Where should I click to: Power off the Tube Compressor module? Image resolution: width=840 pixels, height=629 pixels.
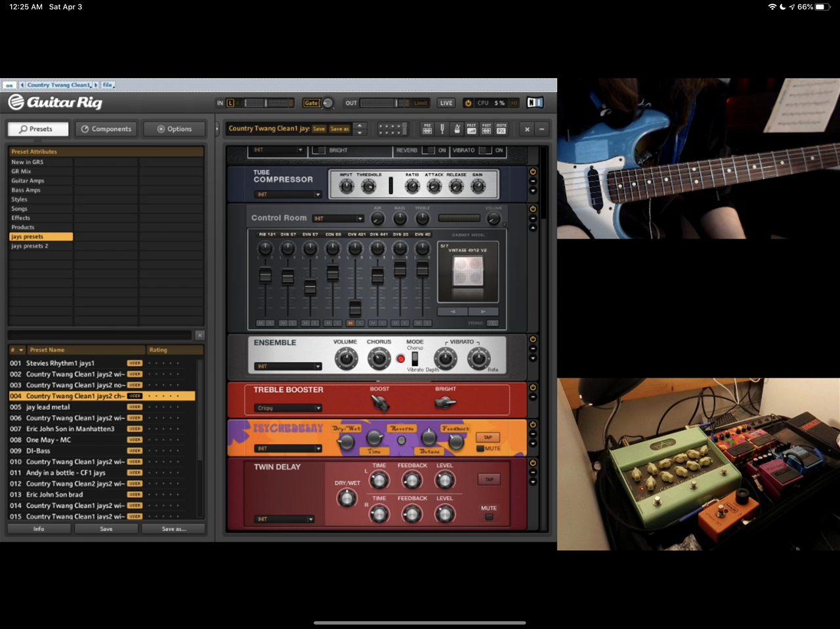point(533,172)
